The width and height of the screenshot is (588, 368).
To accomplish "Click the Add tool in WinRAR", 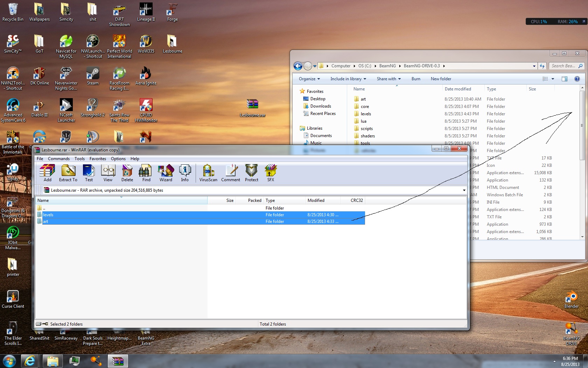I will click(47, 173).
